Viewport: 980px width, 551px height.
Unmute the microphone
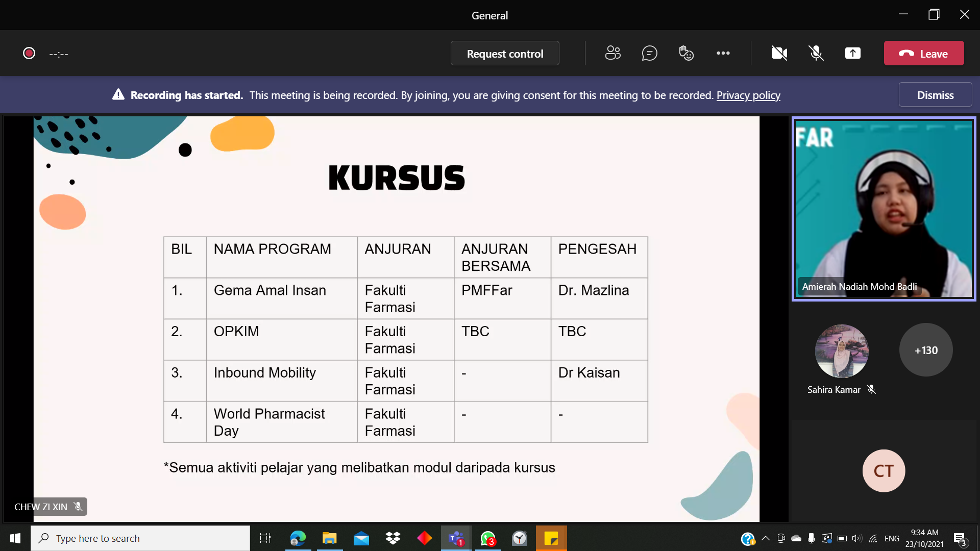(816, 53)
